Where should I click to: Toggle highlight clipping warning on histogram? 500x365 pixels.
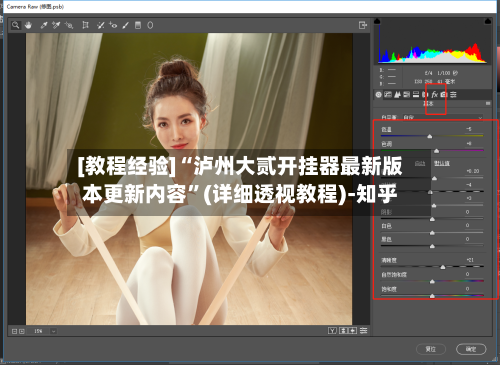pos(488,21)
